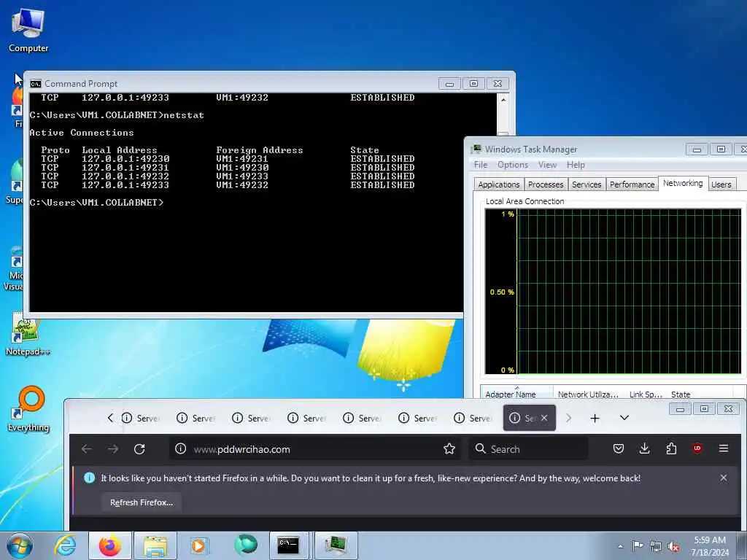Image resolution: width=747 pixels, height=560 pixels.
Task: Open Firefox application hamburger menu
Action: (x=724, y=448)
